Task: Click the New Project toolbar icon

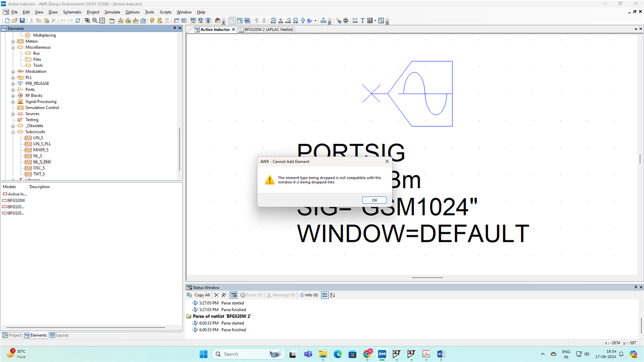Action: click(x=8, y=21)
